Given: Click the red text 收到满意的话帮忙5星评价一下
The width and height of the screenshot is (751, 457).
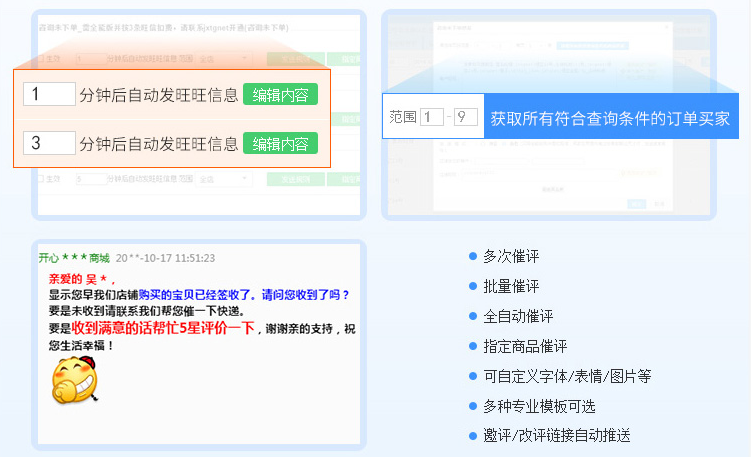Looking at the screenshot, I should coord(163,328).
